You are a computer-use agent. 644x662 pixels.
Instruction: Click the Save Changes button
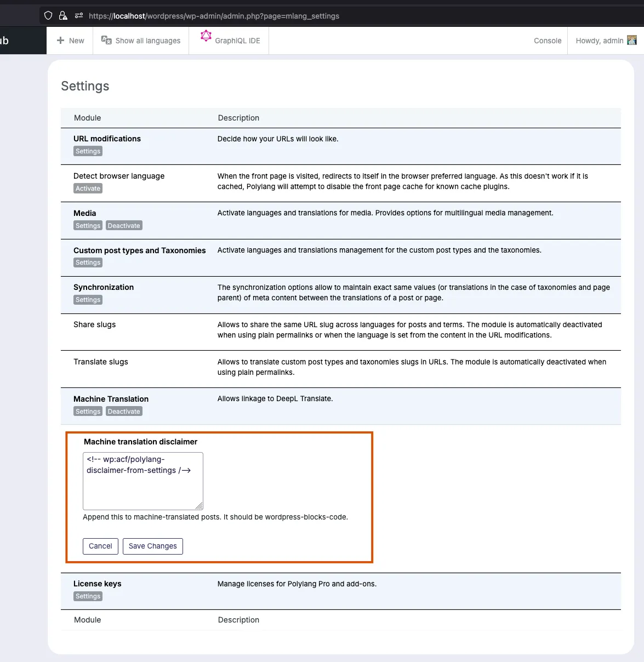[153, 546]
